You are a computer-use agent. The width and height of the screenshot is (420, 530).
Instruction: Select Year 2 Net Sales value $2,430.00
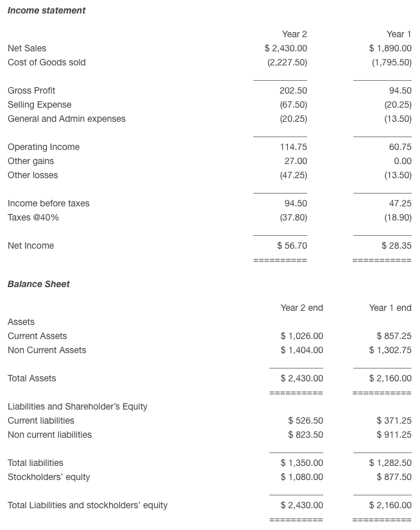click(x=286, y=48)
